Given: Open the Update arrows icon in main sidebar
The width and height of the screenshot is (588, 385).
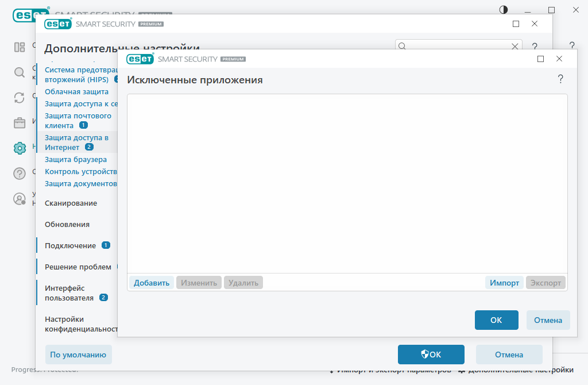Looking at the screenshot, I should [x=20, y=98].
